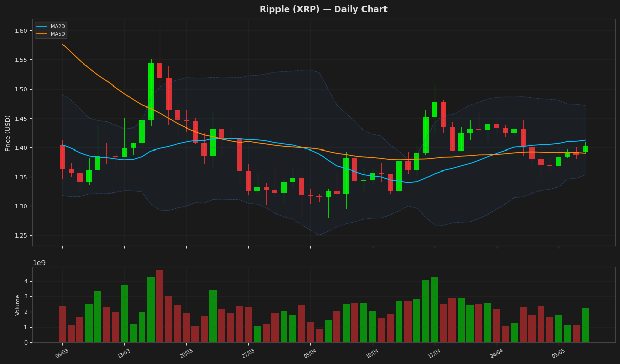Click the 1.55 price tick label
Image resolution: width=620 pixels, height=364 pixels.
click(x=20, y=60)
